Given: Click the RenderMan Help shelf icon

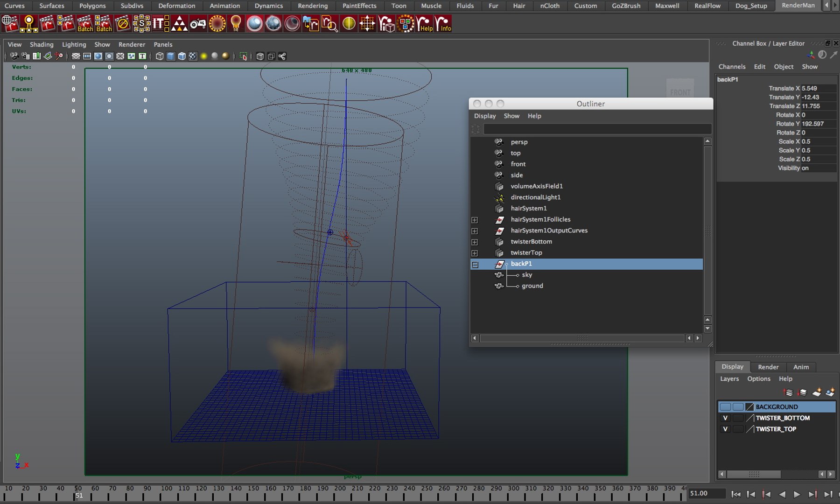Looking at the screenshot, I should click(424, 23).
